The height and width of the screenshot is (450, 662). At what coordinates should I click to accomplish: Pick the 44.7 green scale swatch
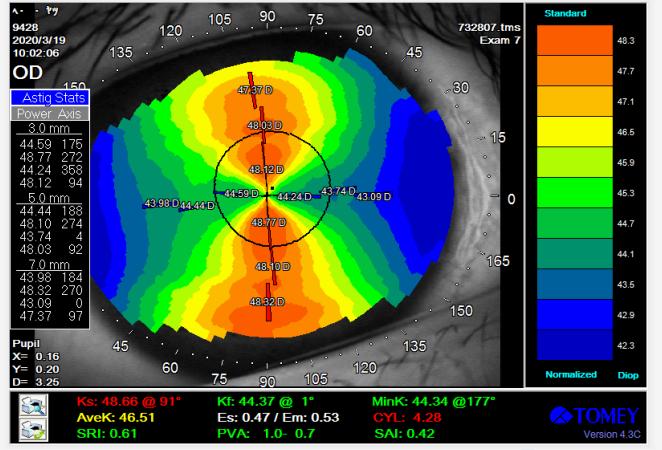[x=575, y=223]
